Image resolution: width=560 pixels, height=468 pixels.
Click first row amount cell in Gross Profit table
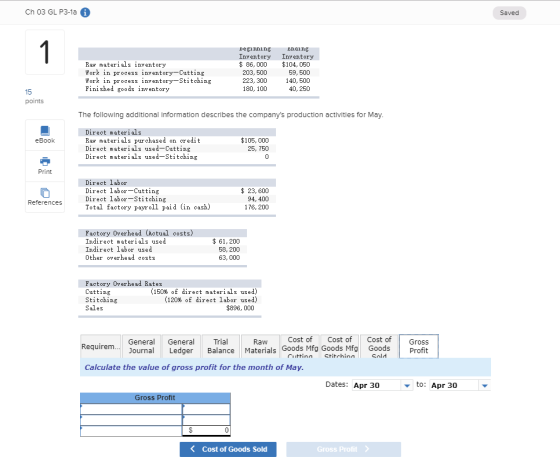tap(206, 409)
